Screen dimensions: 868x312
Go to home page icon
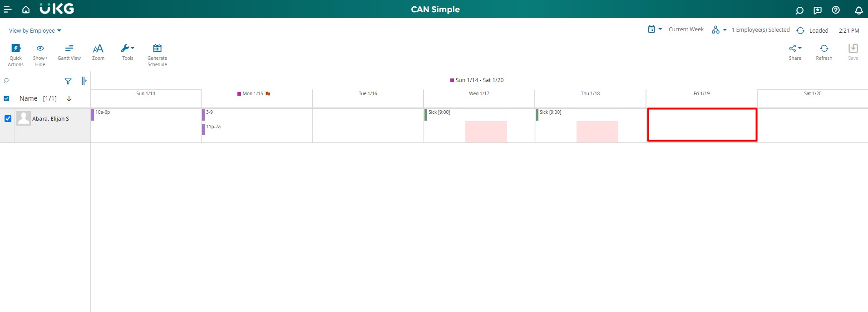tap(26, 10)
